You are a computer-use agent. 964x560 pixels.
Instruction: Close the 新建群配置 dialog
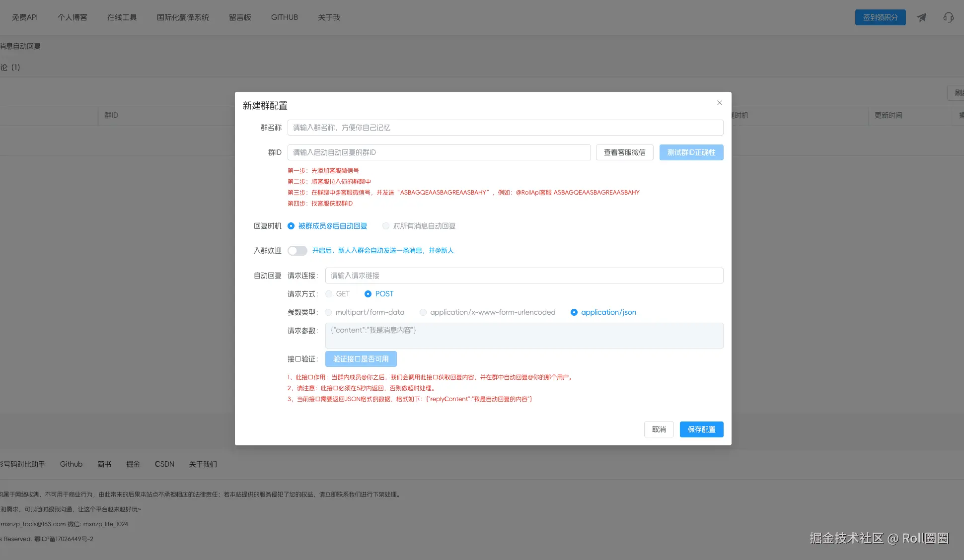tap(719, 103)
